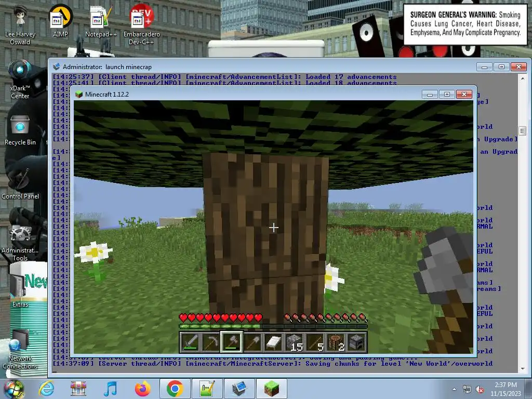Open the taskbar store-front icon beside IE

(78, 389)
